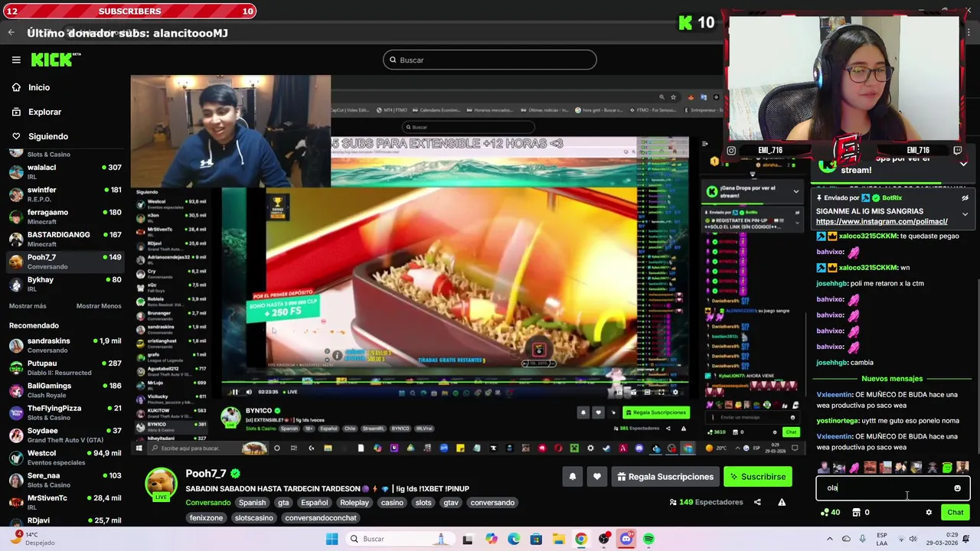980x551 pixels.
Task: Open BASTARDIGANGG channel in the sidebar
Action: [x=65, y=239]
